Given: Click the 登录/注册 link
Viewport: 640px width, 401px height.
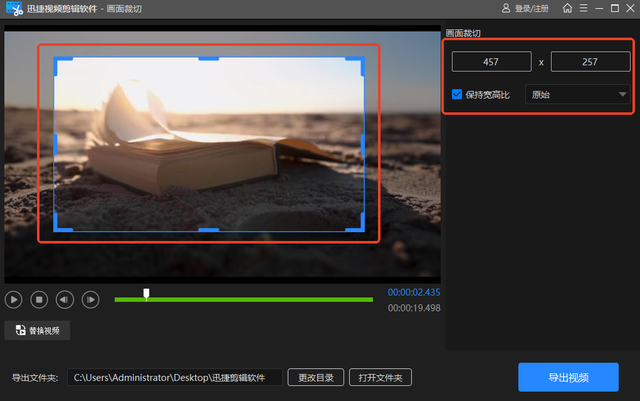Looking at the screenshot, I should coord(531,9).
